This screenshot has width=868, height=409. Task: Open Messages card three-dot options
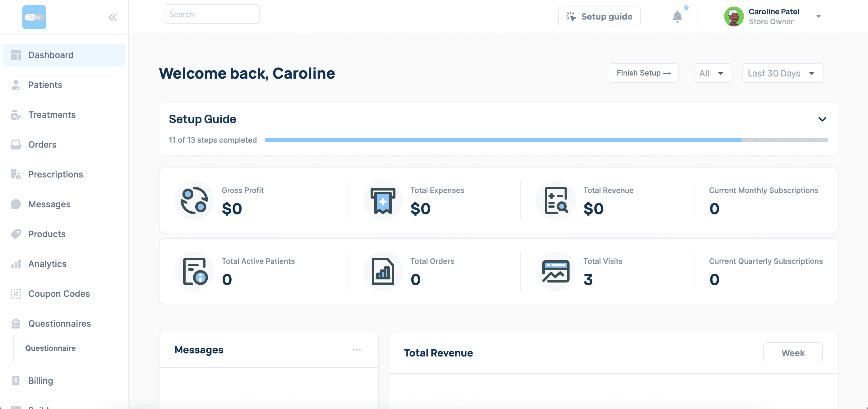point(357,350)
